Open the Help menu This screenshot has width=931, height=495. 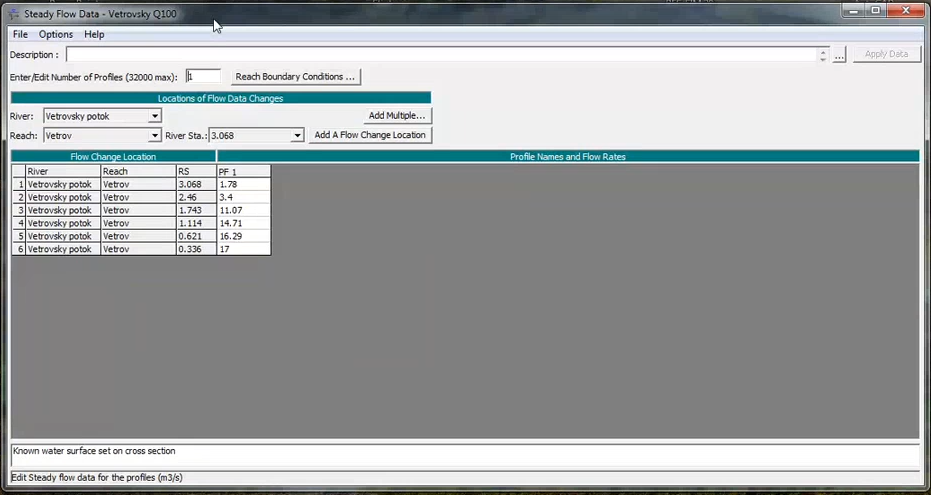[x=94, y=34]
